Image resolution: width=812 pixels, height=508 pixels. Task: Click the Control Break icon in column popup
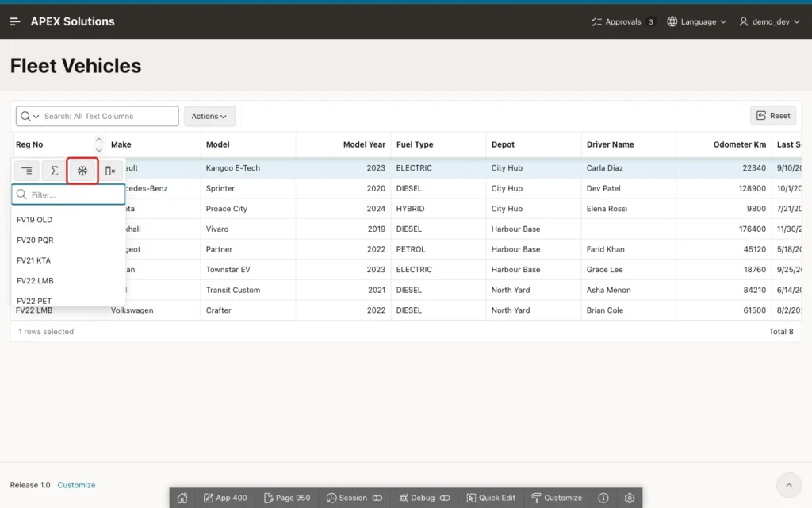pyautogui.click(x=26, y=171)
